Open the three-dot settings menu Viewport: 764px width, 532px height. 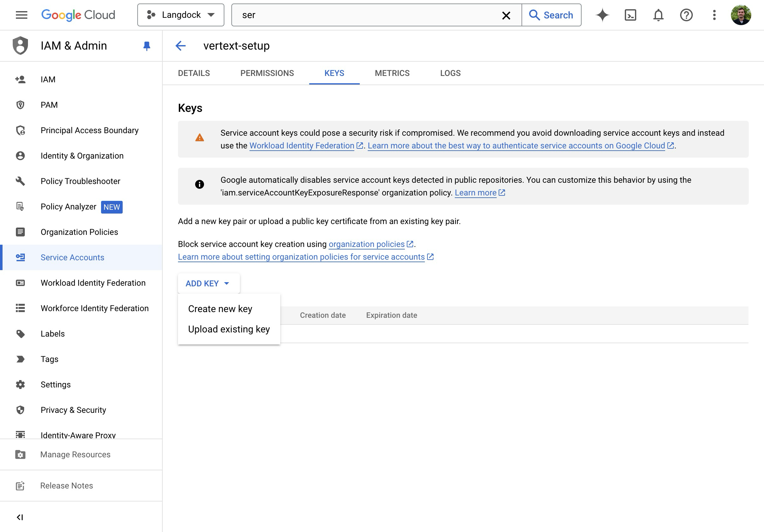coord(714,15)
